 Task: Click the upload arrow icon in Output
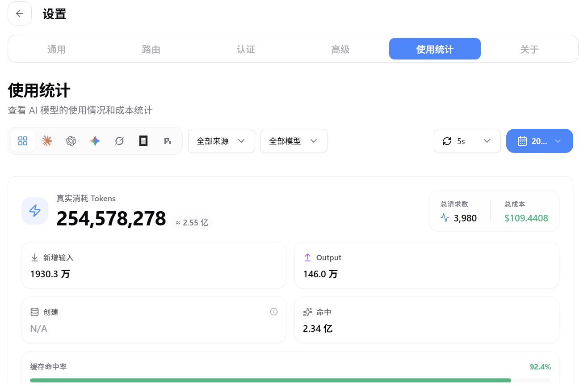[307, 258]
